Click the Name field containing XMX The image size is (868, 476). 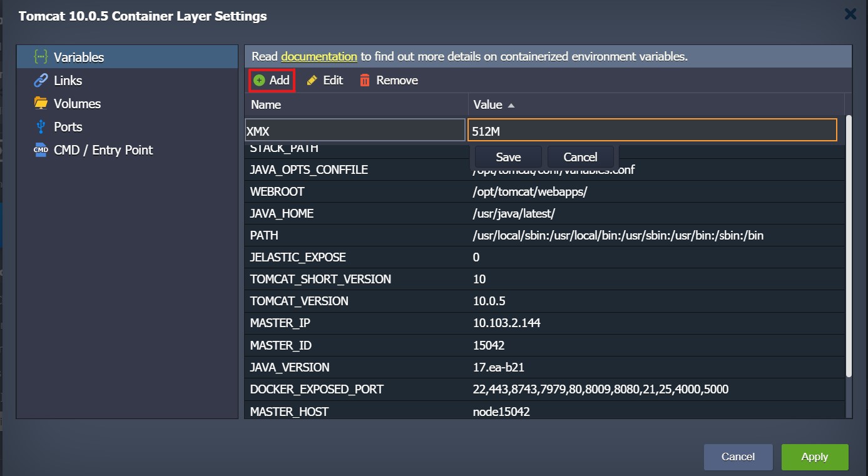click(x=355, y=130)
